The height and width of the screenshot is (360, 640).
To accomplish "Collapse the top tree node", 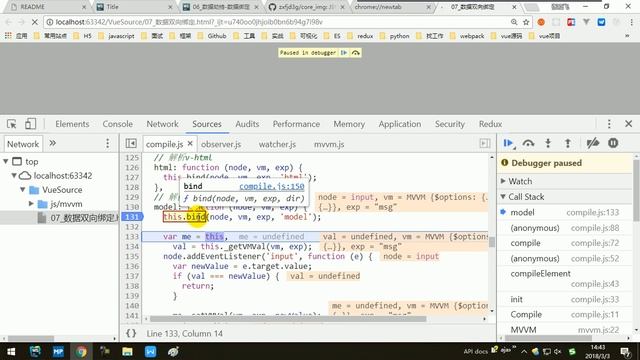I will [6, 162].
